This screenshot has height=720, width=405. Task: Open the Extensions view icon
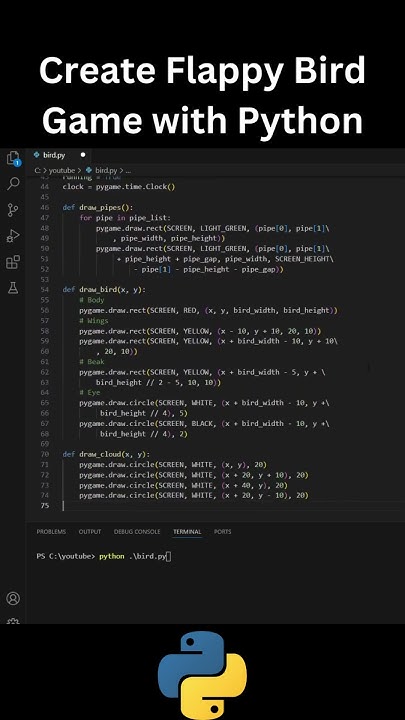point(13,262)
